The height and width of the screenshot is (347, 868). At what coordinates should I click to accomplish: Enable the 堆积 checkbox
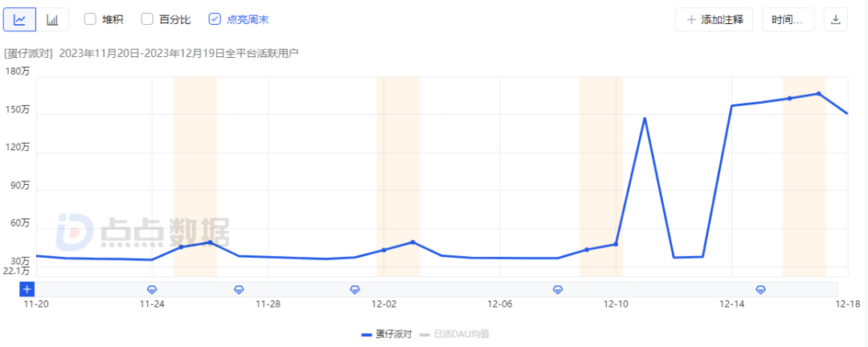[90, 18]
